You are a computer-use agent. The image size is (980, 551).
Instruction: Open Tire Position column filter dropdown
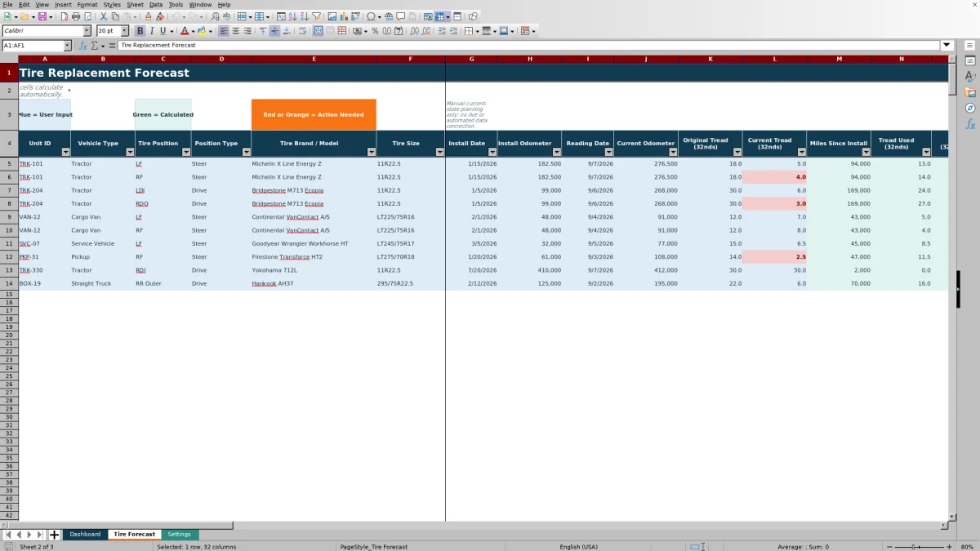pyautogui.click(x=185, y=152)
